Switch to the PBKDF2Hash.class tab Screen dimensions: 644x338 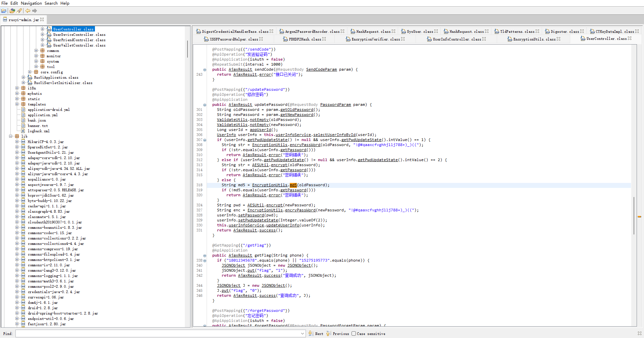point(305,39)
